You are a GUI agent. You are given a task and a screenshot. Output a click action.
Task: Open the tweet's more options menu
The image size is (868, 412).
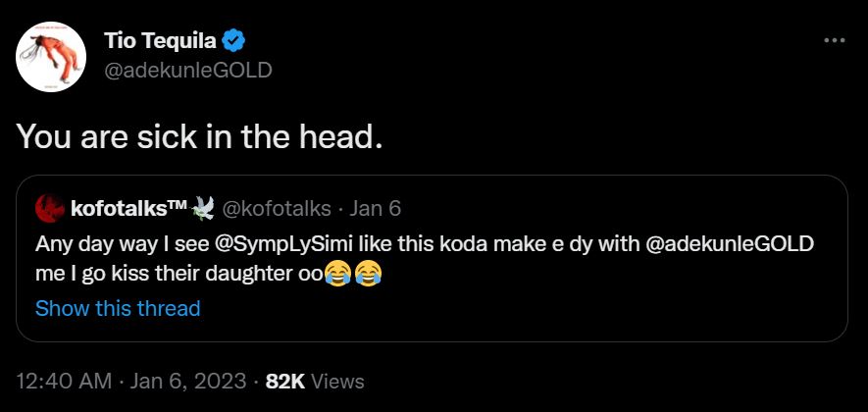click(834, 41)
